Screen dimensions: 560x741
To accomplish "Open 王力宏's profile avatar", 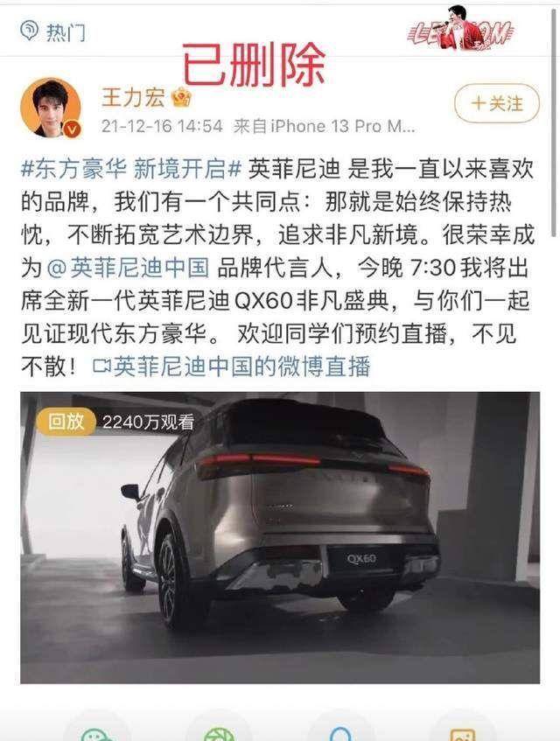I will pyautogui.click(x=51, y=108).
